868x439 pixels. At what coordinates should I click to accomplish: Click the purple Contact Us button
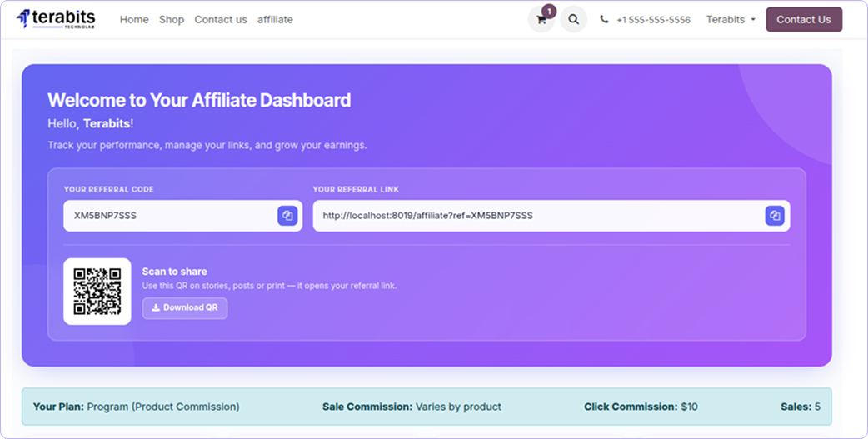click(804, 19)
